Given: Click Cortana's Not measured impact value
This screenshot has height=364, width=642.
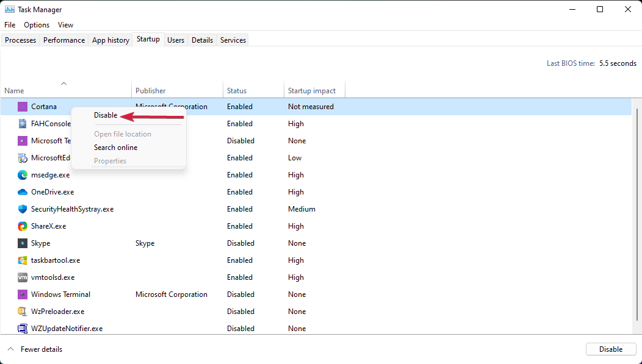Looking at the screenshot, I should pyautogui.click(x=311, y=107).
